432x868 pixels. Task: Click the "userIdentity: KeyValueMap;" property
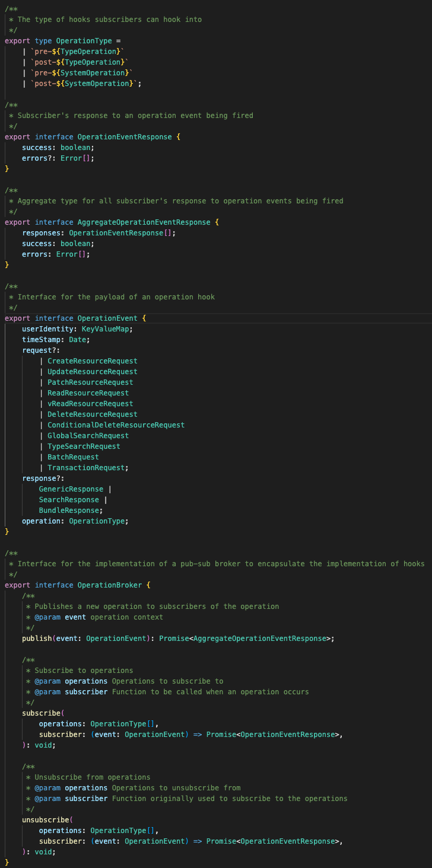(x=78, y=329)
